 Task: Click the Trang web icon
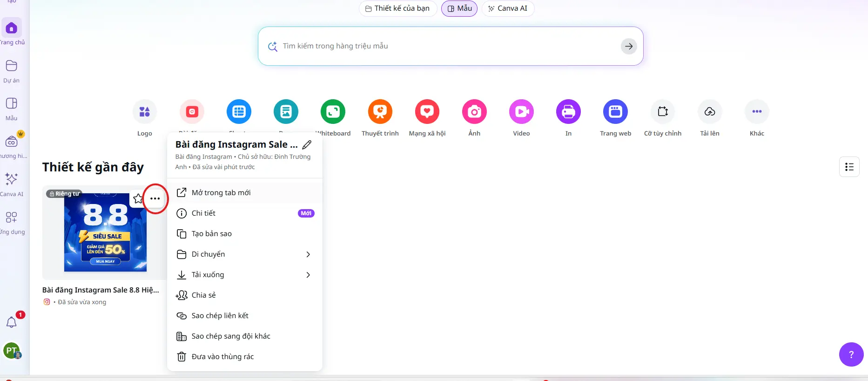pos(615,112)
